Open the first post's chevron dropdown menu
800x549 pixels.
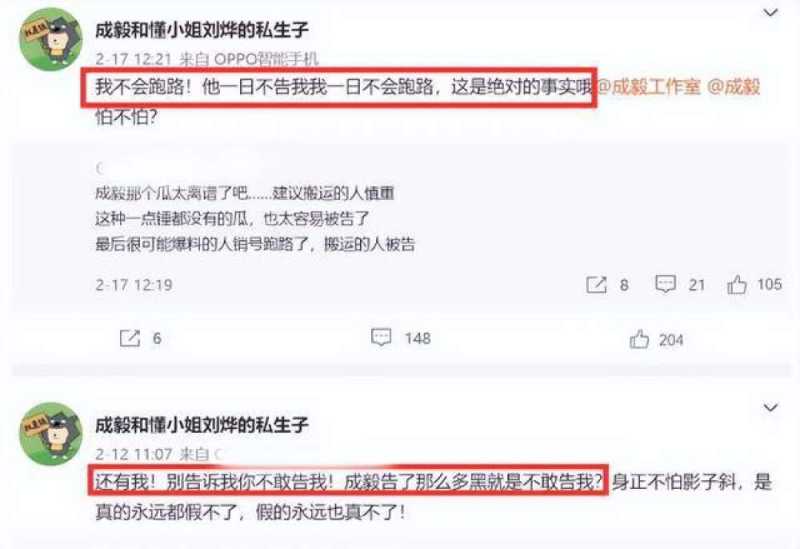(x=770, y=12)
